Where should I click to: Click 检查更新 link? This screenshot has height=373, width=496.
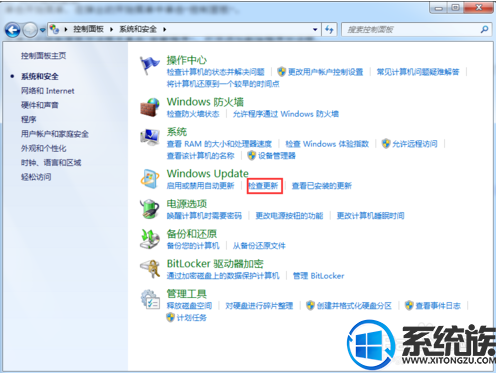263,186
